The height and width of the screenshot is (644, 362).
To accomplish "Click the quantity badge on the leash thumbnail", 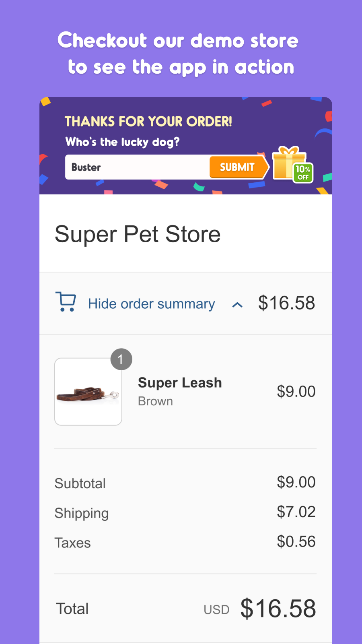I will coord(121,359).
